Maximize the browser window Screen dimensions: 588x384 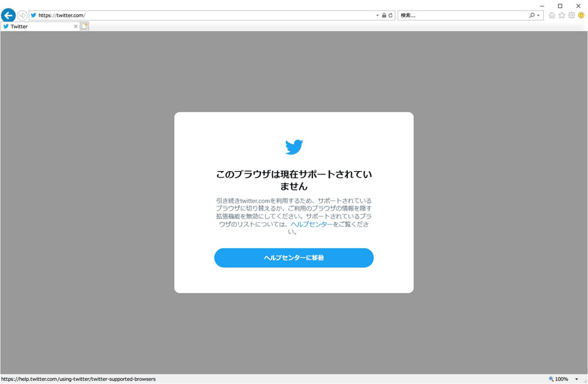pyautogui.click(x=560, y=6)
